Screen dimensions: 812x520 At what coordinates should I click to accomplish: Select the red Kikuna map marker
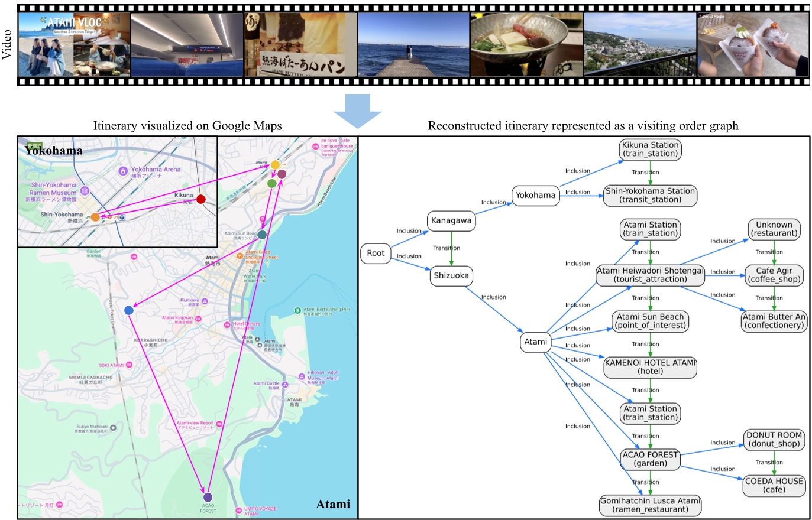point(200,200)
